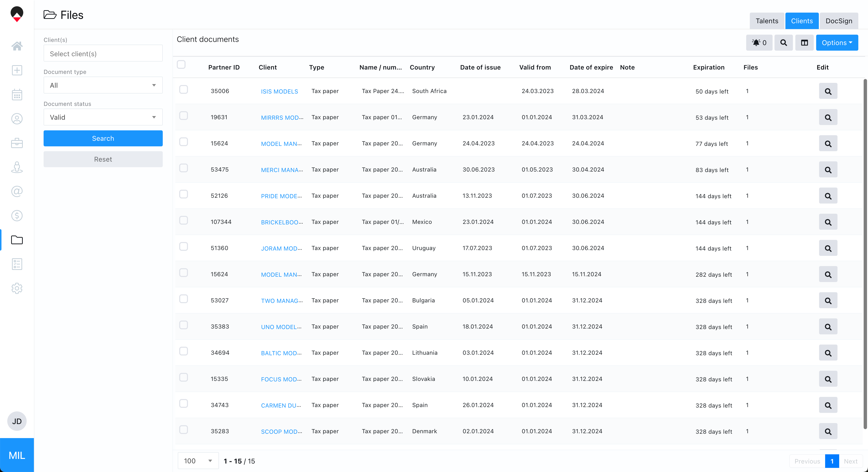Sort by Partner ID column header

(x=224, y=67)
